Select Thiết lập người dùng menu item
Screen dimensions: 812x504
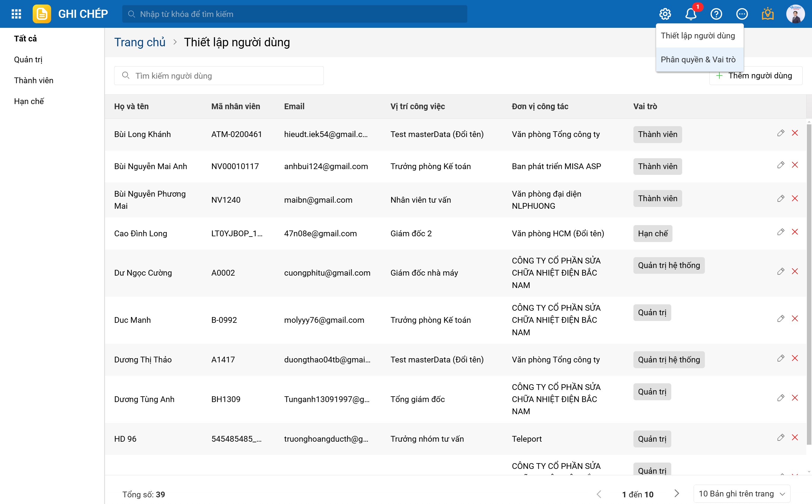pyautogui.click(x=698, y=36)
